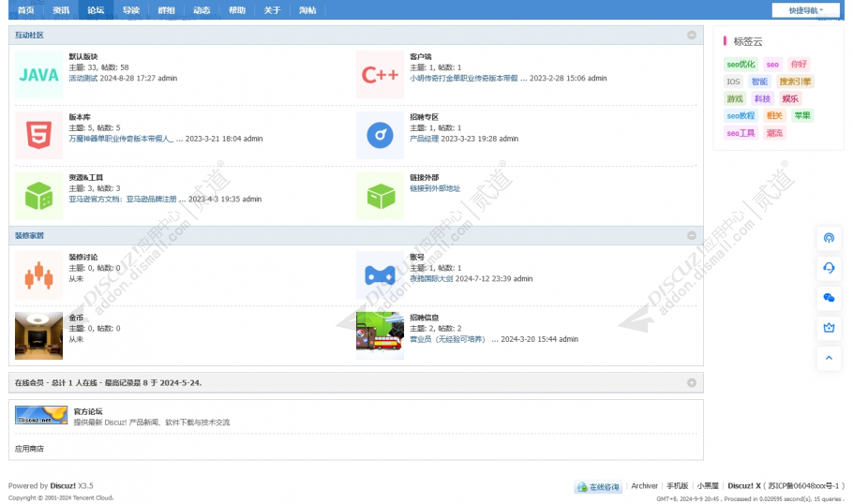Image resolution: width=853 pixels, height=504 pixels.
Task: Open the 应用商店 link
Action: [x=29, y=449]
